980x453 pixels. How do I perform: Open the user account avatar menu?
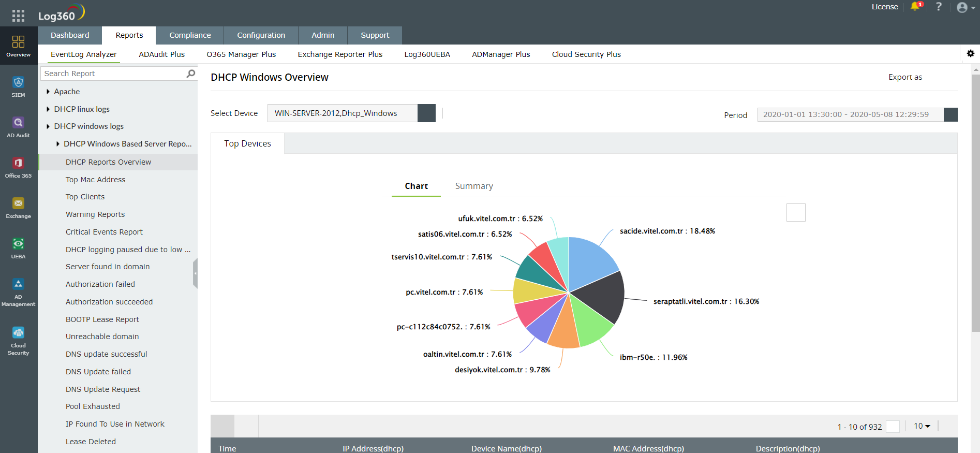coord(966,7)
